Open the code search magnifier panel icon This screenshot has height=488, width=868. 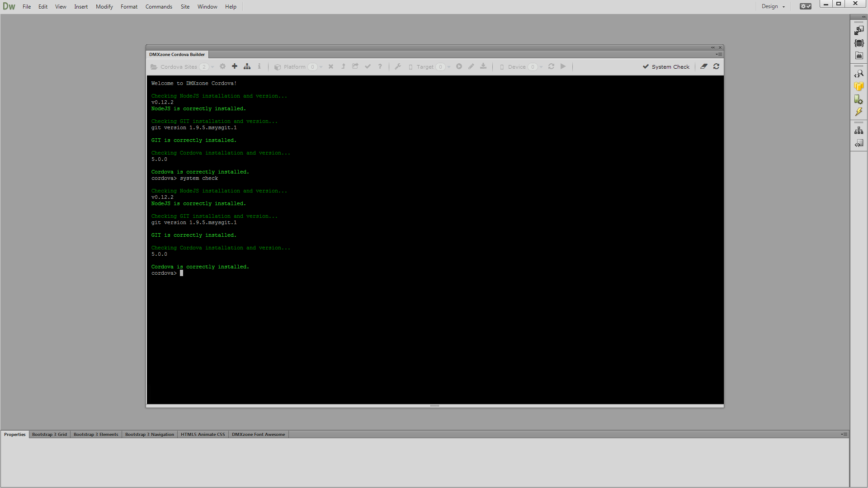click(x=859, y=74)
